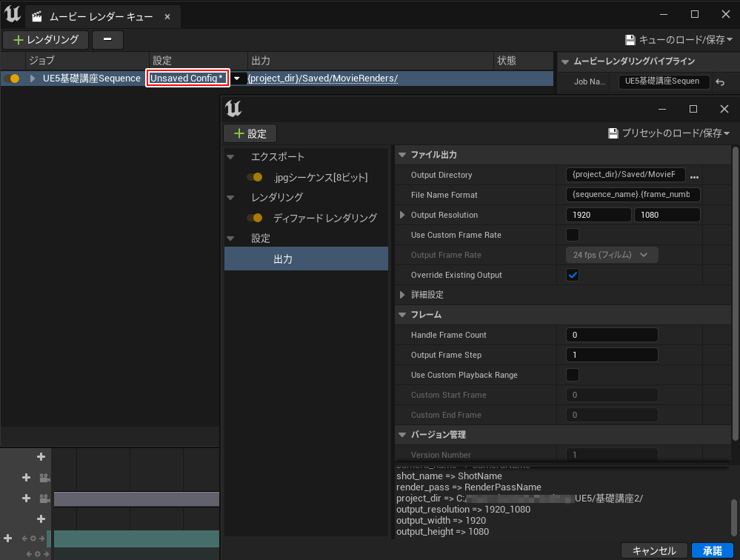The height and width of the screenshot is (560, 740).
Task: Click the Output Directory browse ellipsis button
Action: pos(694,176)
